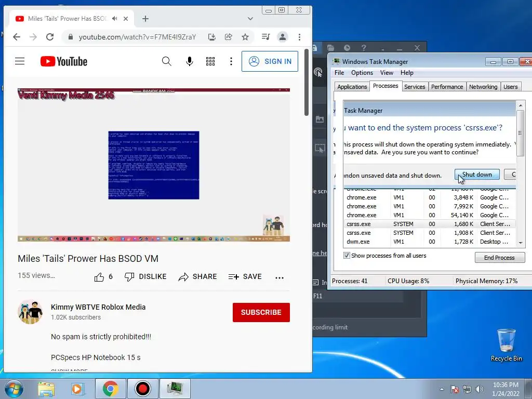Click the Chrome forward arrow
The image size is (532, 399).
33,37
